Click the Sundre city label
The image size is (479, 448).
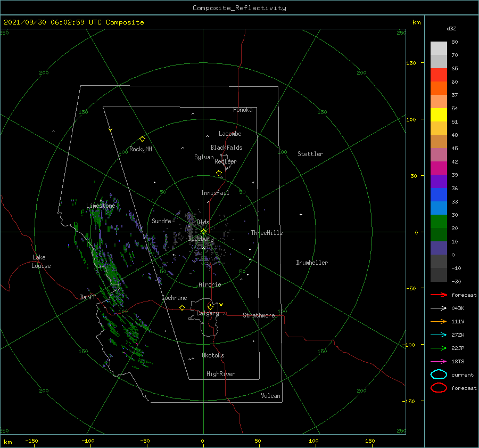[161, 221]
